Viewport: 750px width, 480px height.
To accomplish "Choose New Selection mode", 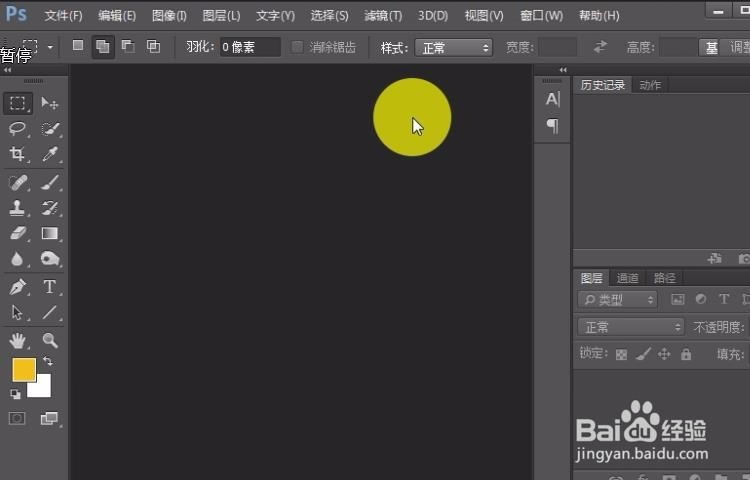I will point(77,46).
